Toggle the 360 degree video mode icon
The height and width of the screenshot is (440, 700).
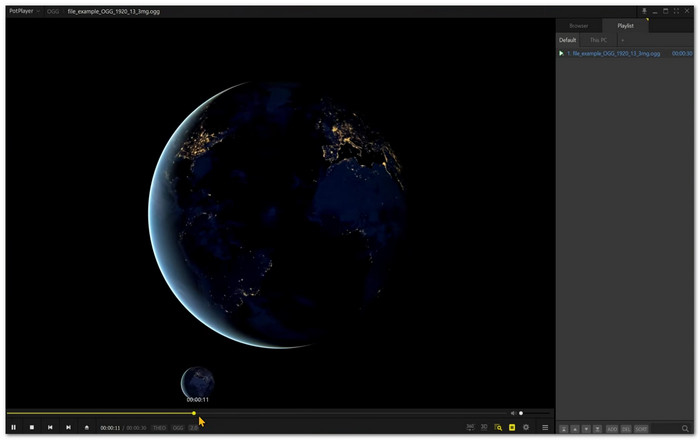point(470,427)
